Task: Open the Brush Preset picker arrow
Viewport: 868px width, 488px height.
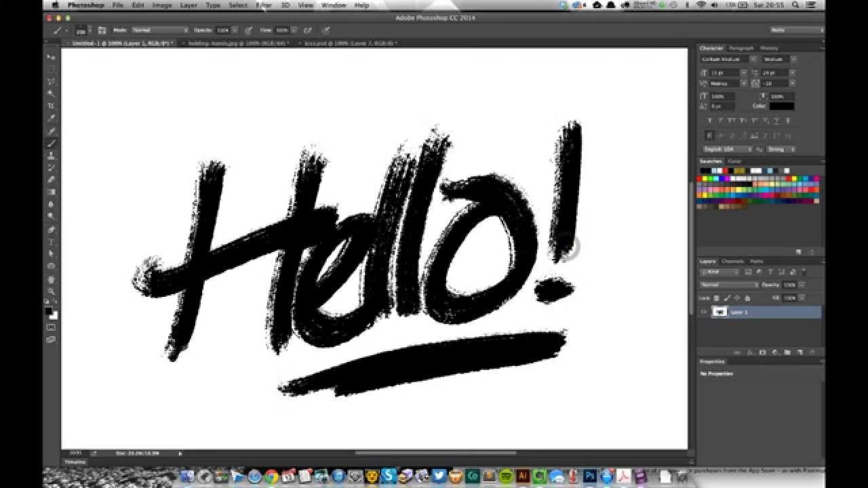Action: click(90, 30)
